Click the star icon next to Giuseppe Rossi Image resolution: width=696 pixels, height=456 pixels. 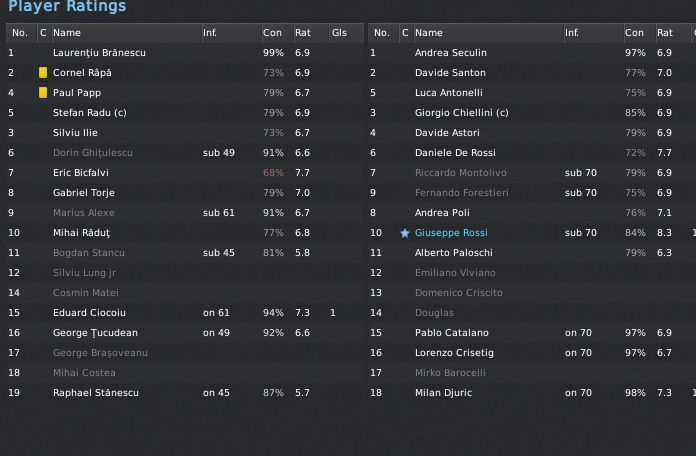tap(405, 233)
